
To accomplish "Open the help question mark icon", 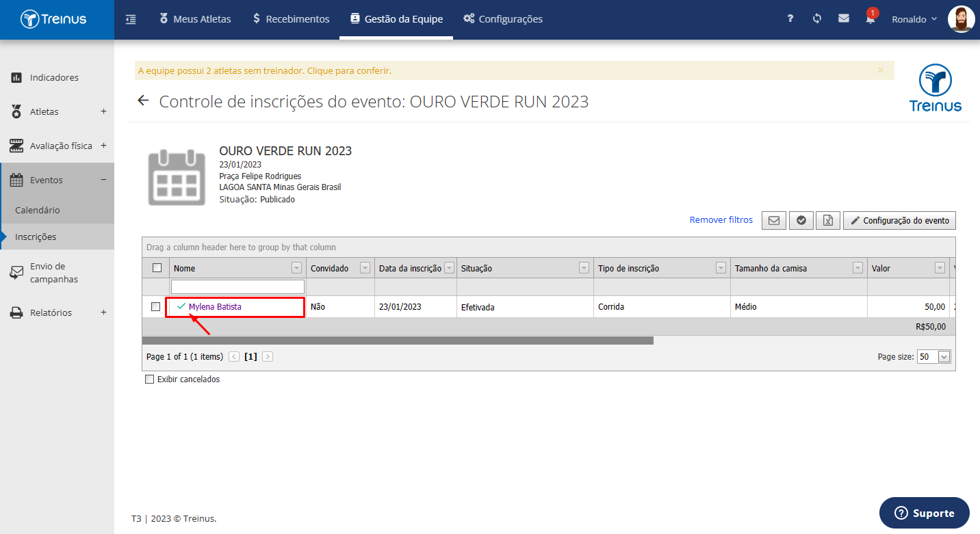I will click(790, 19).
